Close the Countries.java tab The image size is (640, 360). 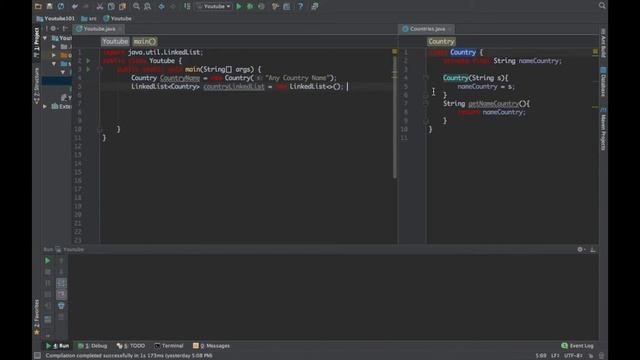pyautogui.click(x=450, y=29)
